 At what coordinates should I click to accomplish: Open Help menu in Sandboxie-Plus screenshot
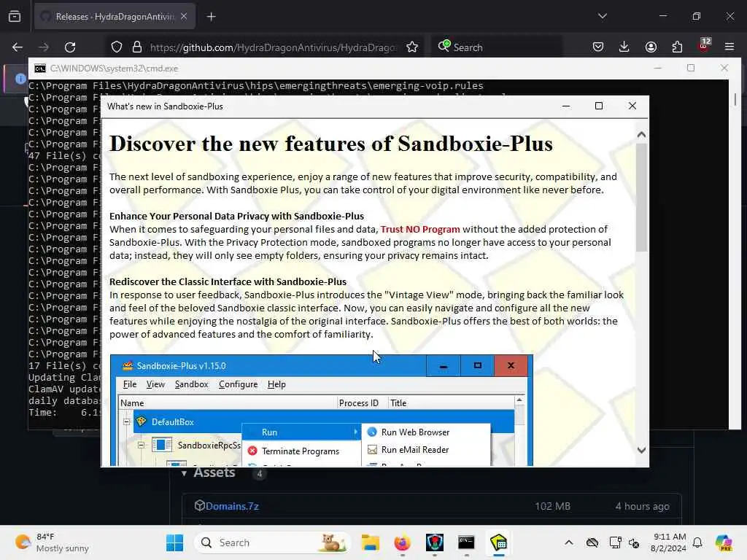[x=276, y=384]
